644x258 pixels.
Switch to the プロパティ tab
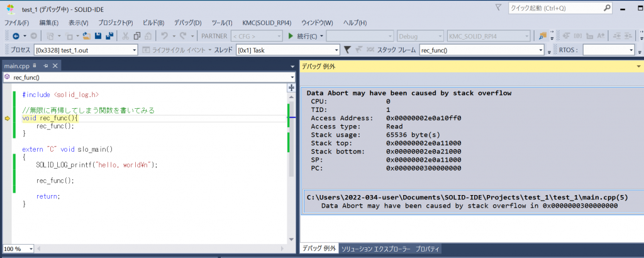click(x=428, y=249)
